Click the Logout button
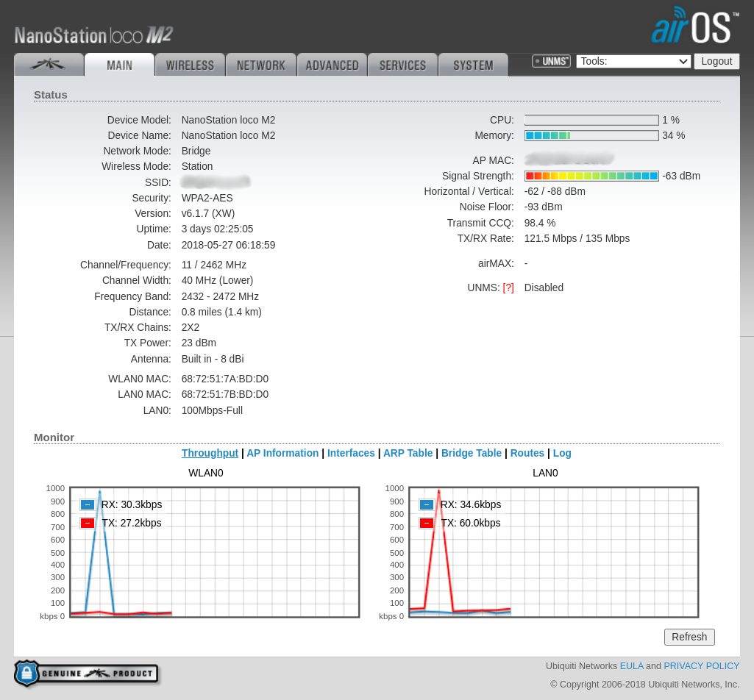This screenshot has width=754, height=700. (x=716, y=61)
